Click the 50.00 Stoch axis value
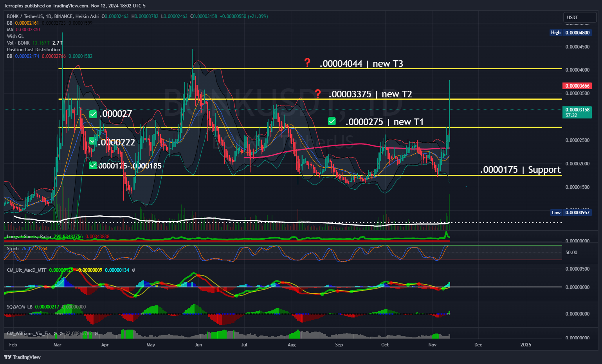 [571, 253]
